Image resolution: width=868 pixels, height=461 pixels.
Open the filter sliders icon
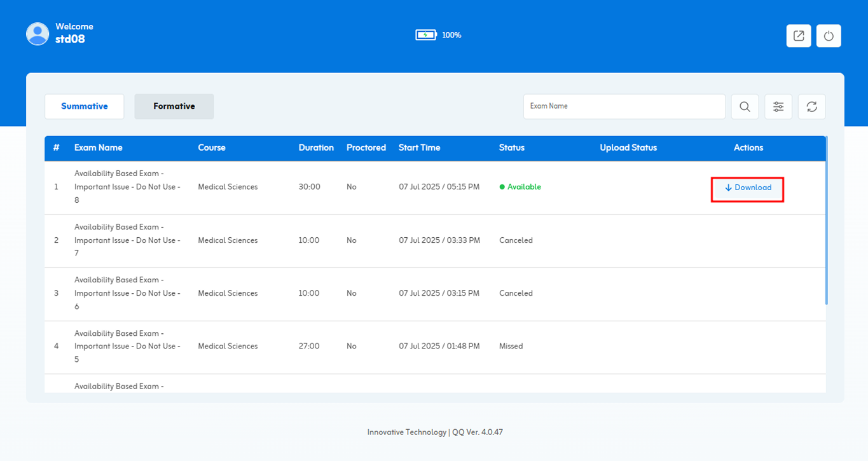(x=778, y=107)
